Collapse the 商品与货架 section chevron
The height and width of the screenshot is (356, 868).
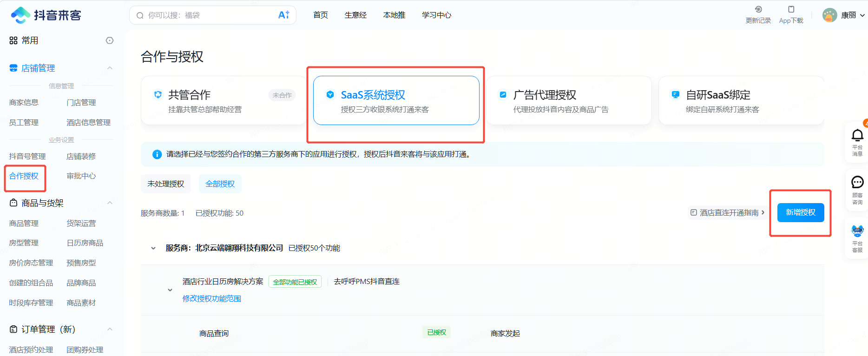pyautogui.click(x=110, y=203)
